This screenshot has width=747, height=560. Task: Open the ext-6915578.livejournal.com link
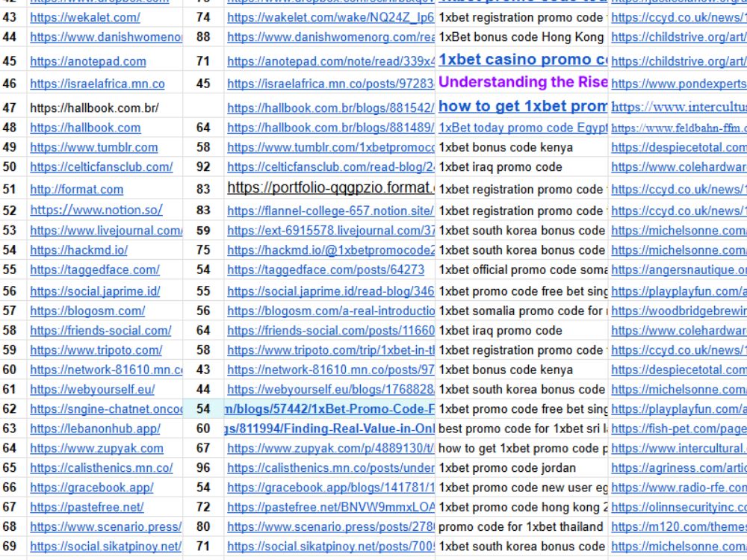(331, 231)
